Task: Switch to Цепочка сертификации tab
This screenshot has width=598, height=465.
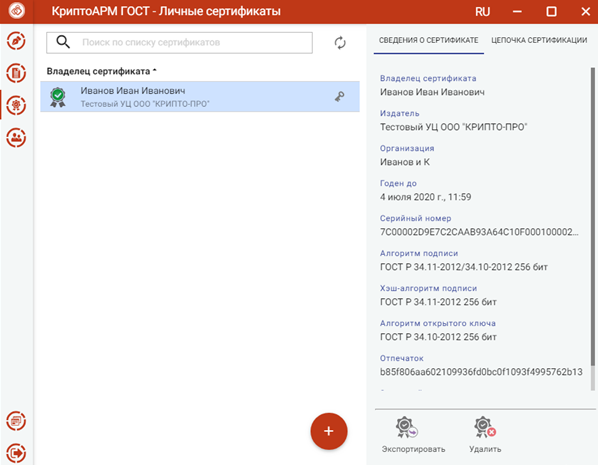Action: (539, 40)
